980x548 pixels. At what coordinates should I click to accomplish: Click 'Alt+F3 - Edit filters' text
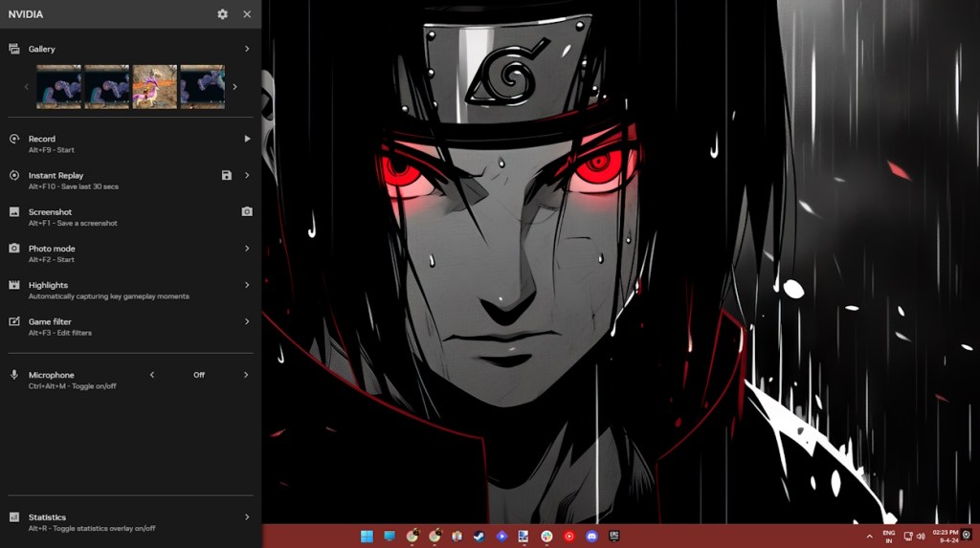pyautogui.click(x=60, y=333)
